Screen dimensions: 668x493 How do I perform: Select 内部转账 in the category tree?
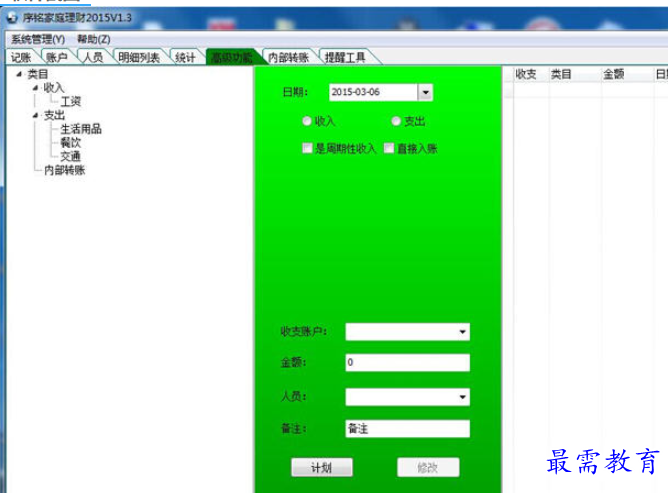coord(65,170)
